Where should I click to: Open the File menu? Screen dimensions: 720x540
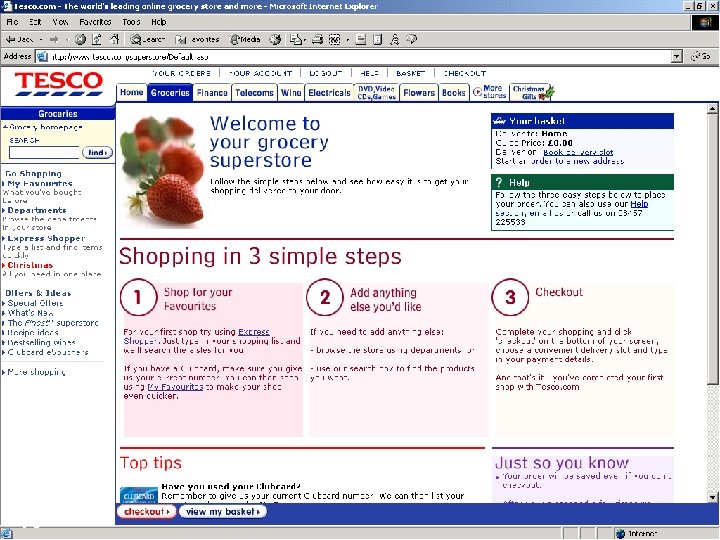pos(12,22)
